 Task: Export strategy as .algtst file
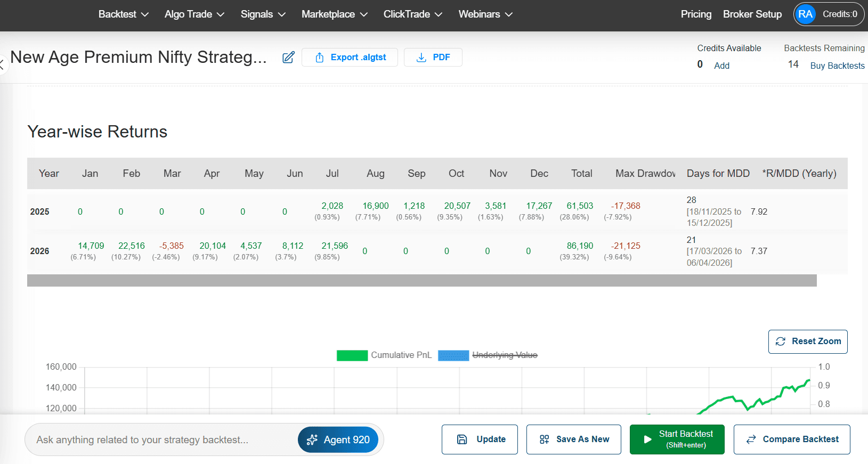350,58
